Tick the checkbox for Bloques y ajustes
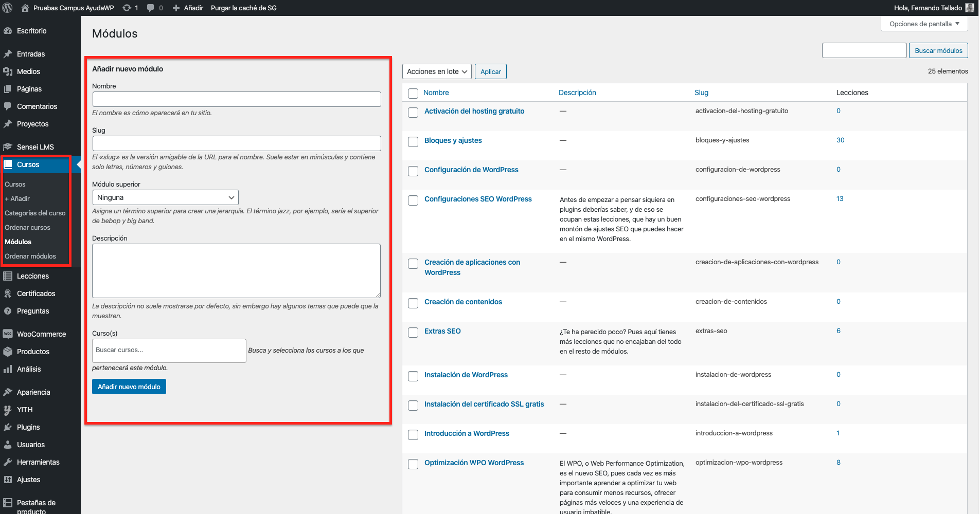 413,142
